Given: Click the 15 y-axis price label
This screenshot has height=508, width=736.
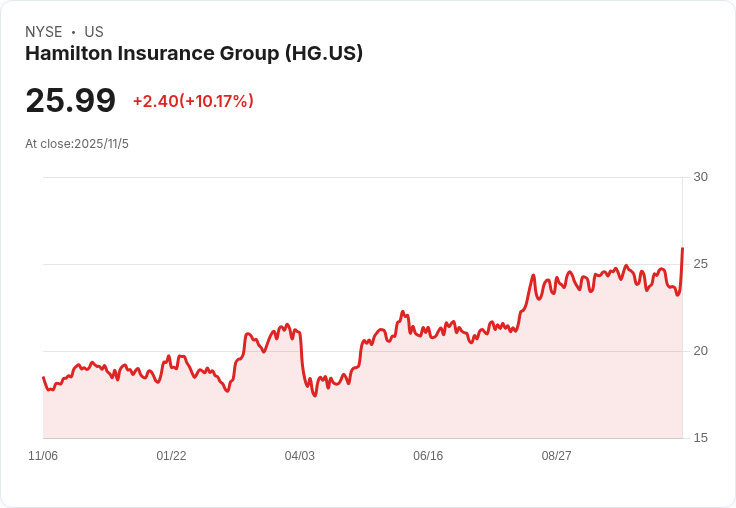Looking at the screenshot, I should point(700,438).
